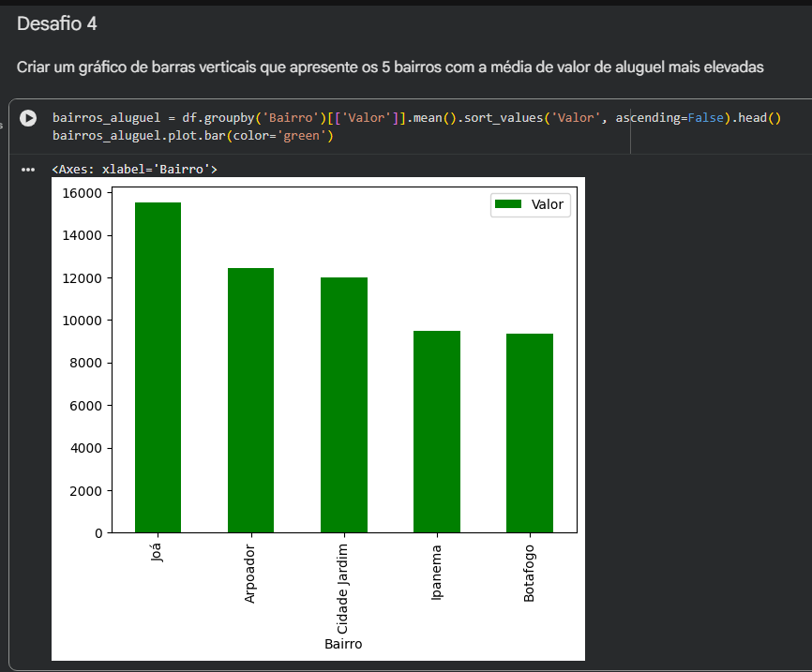812x672 pixels.
Task: Click the 'Desafio 4' heading
Action: pyautogui.click(x=57, y=23)
